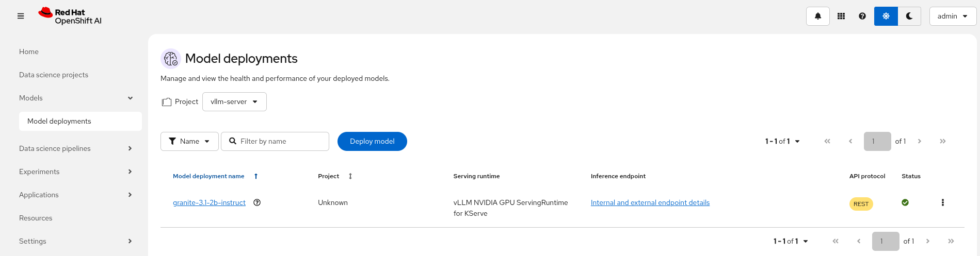The image size is (980, 256).
Task: Open the row kebab actions menu
Action: coord(943,202)
